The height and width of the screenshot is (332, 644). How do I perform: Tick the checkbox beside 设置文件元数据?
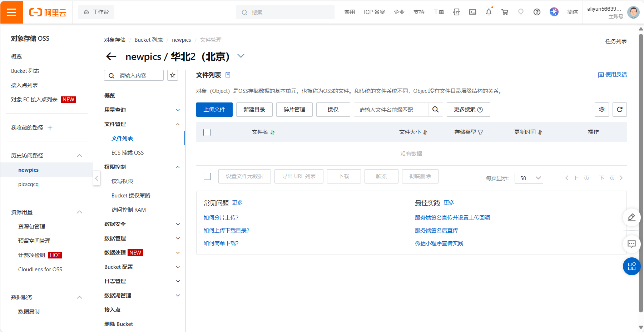tap(207, 176)
